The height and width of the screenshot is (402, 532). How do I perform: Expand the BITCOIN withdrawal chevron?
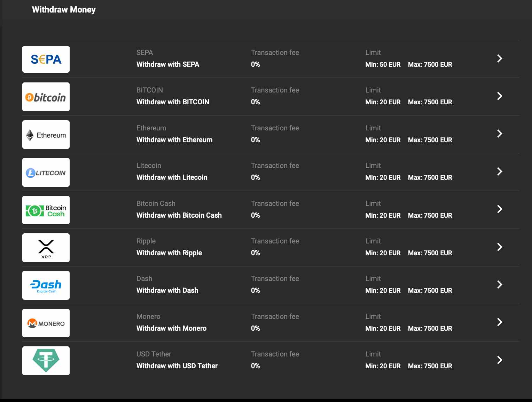tap(500, 96)
